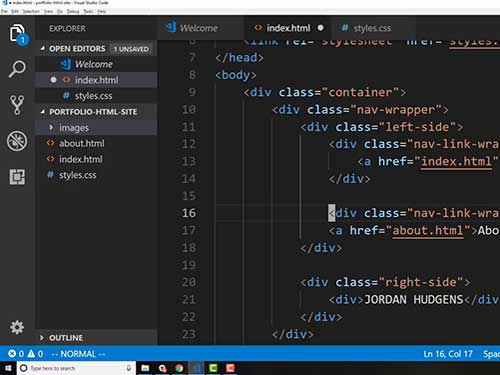Viewport: 500px width, 375px height.
Task: Follow the about.html href link in code
Action: pyautogui.click(x=428, y=231)
